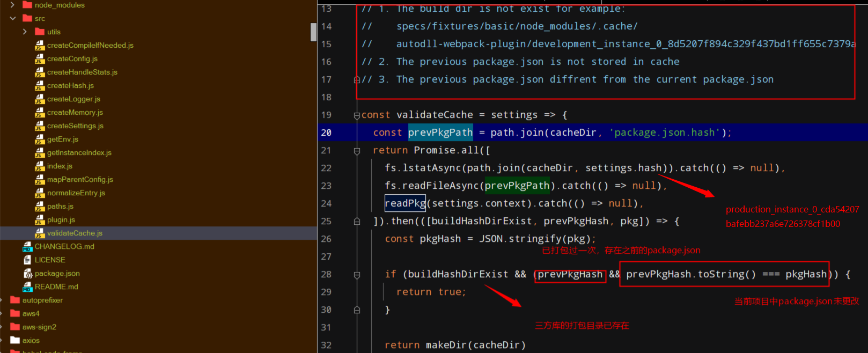Click the highlighted prevPkgPath on line 20

click(440, 133)
